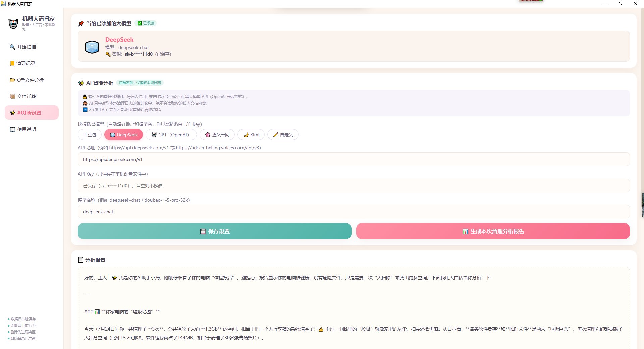
Task: Click the box icon next to 文件迁移
Action: point(12,96)
